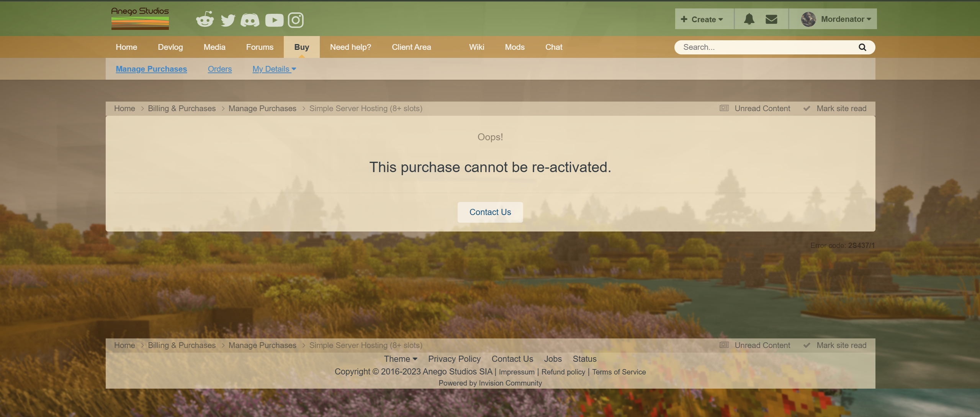Click the search magnifier icon
The width and height of the screenshot is (980, 417).
[862, 47]
